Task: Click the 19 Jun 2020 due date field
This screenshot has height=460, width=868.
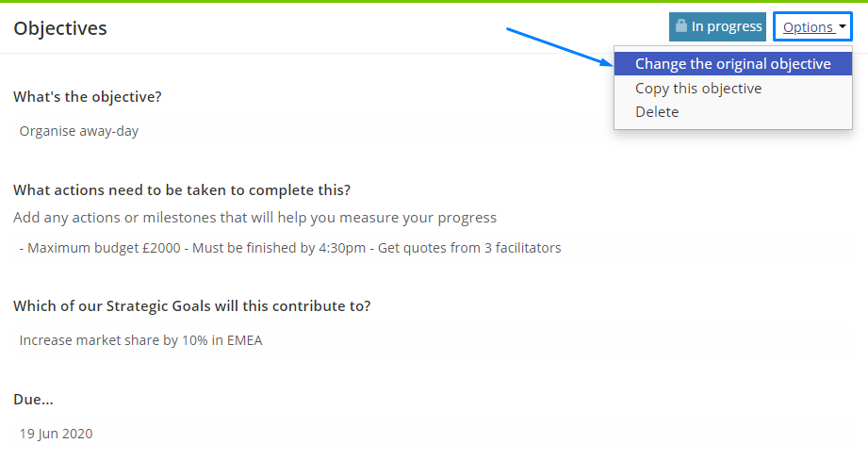Action: [x=433, y=434]
